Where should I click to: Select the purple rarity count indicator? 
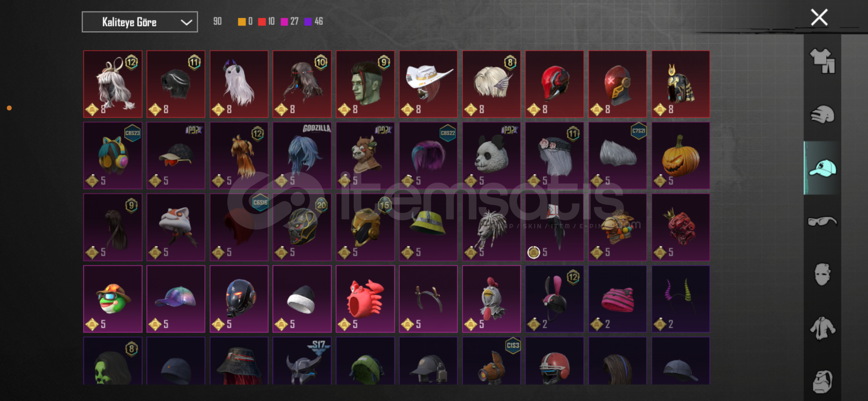[308, 22]
